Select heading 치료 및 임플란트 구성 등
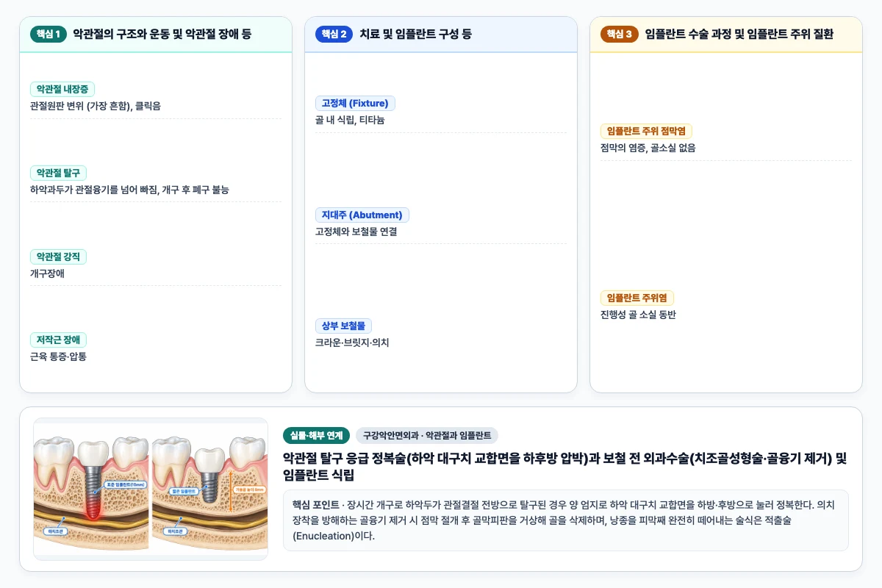Screen dimensions: 882x588 (415, 34)
